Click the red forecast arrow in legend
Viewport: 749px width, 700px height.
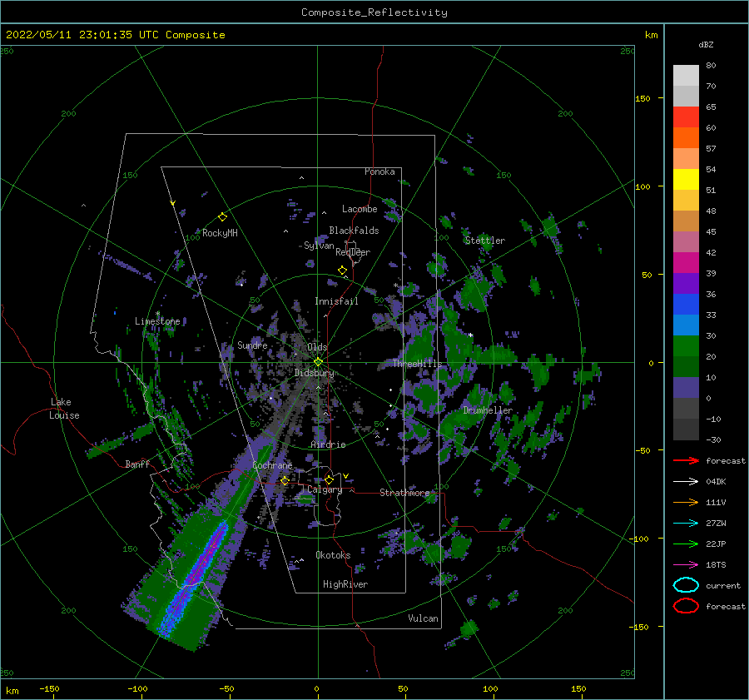click(x=686, y=460)
